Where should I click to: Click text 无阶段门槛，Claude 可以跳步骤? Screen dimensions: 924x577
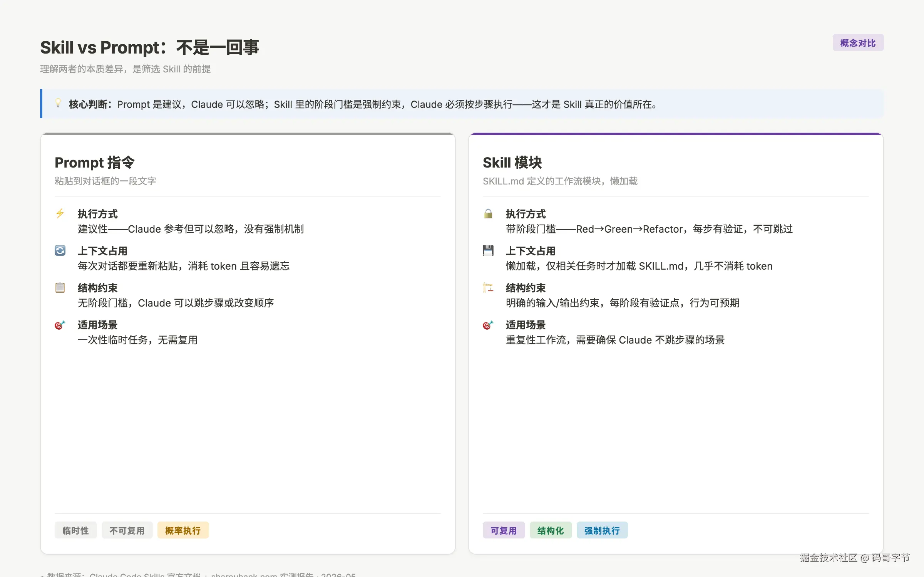coord(151,303)
